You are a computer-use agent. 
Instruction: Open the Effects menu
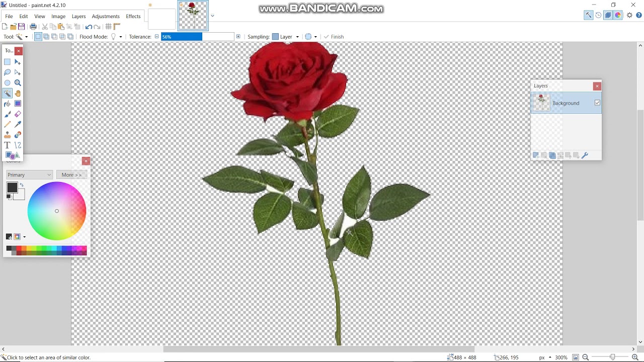point(133,16)
